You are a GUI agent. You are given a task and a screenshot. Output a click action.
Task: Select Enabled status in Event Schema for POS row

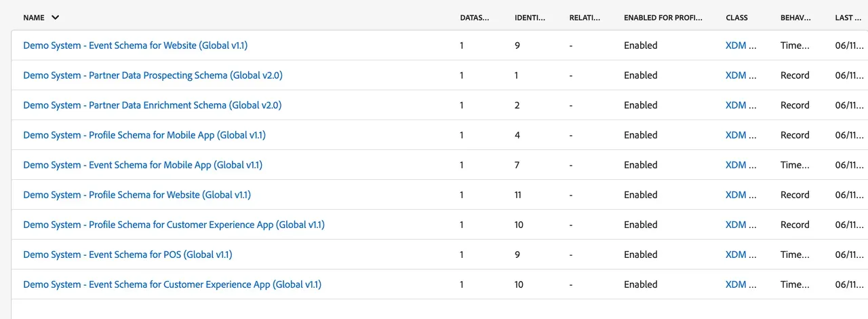pos(641,255)
